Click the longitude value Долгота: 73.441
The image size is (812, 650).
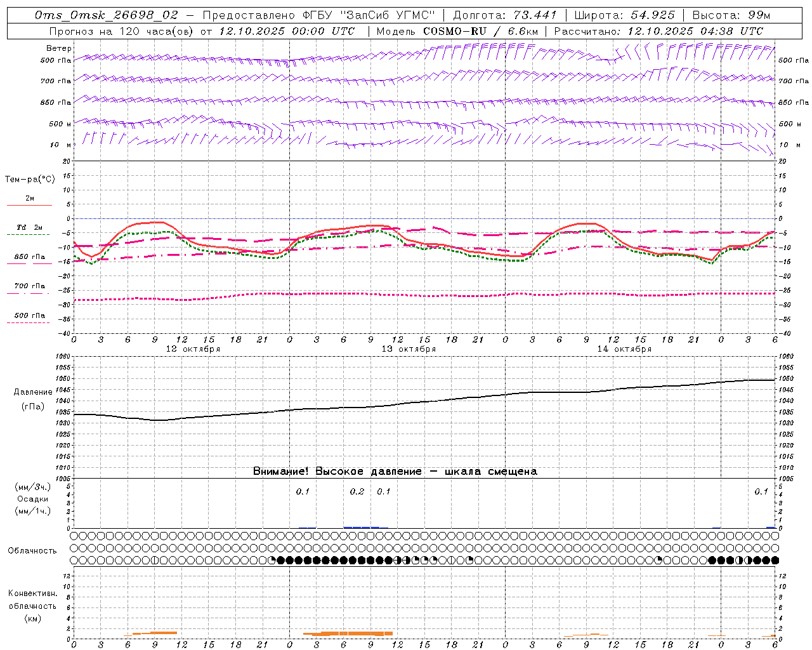click(505, 15)
